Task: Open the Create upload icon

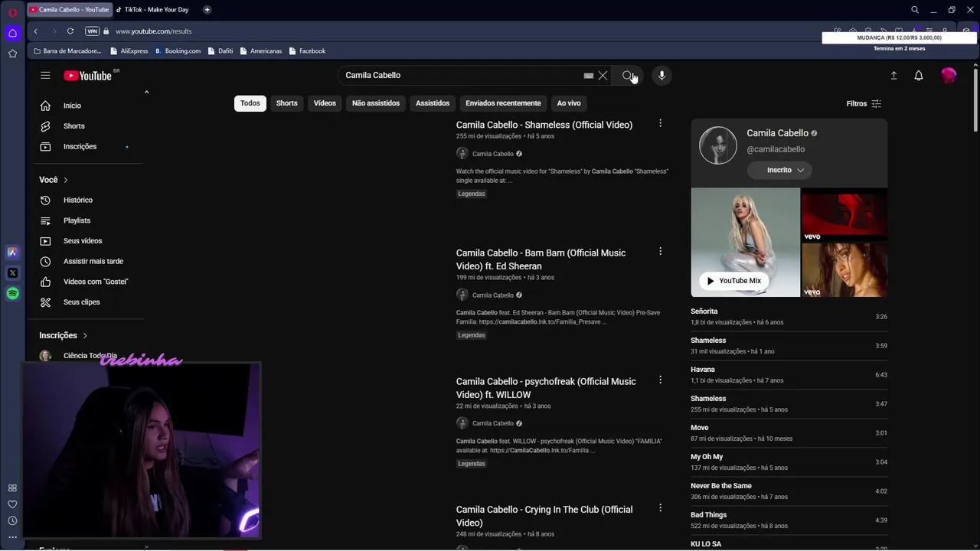Action: (893, 75)
